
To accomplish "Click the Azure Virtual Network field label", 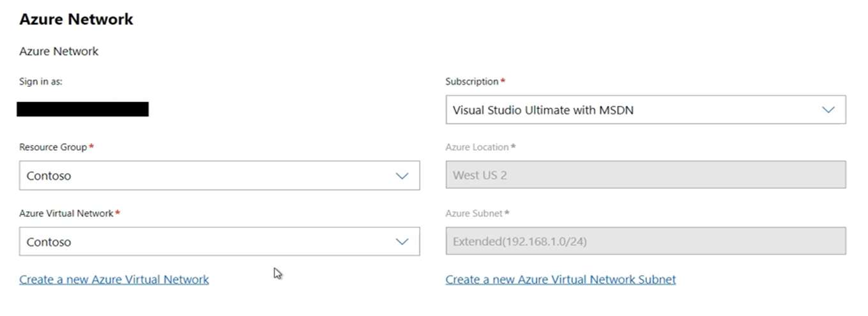I will pos(66,214).
